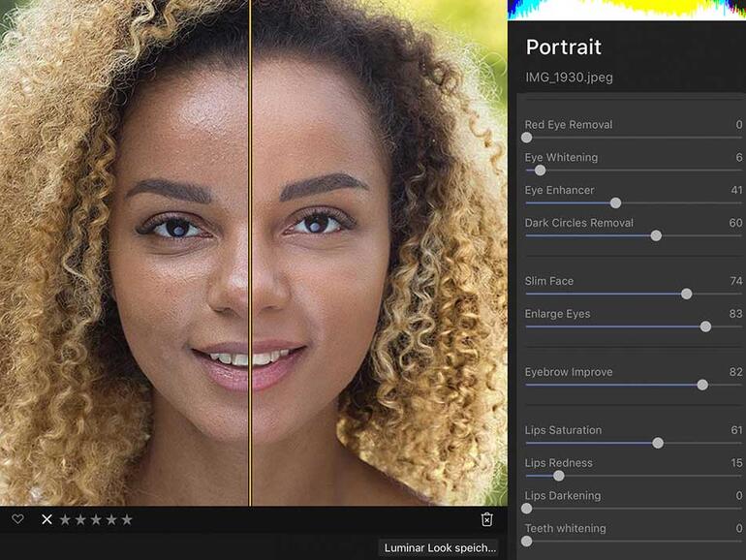Set rating to four stars
Image resolution: width=746 pixels, height=560 pixels.
pos(111,519)
